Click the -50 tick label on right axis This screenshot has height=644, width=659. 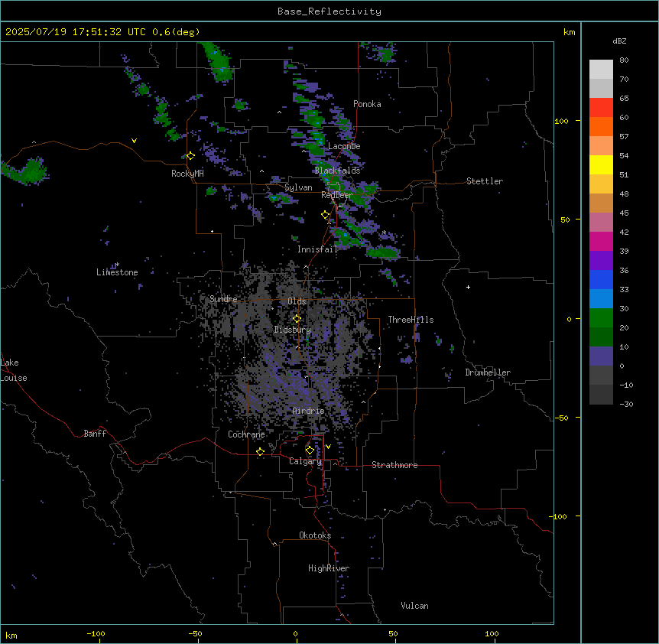561,418
